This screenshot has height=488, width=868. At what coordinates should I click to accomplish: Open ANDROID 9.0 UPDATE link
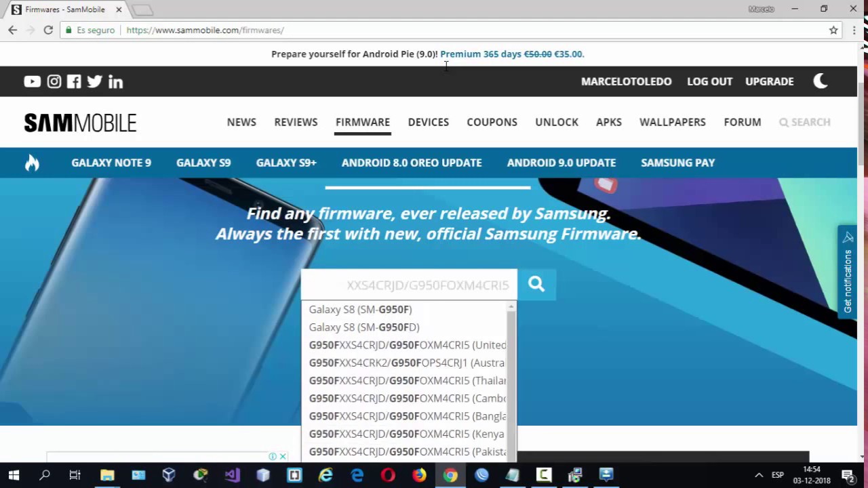561,163
